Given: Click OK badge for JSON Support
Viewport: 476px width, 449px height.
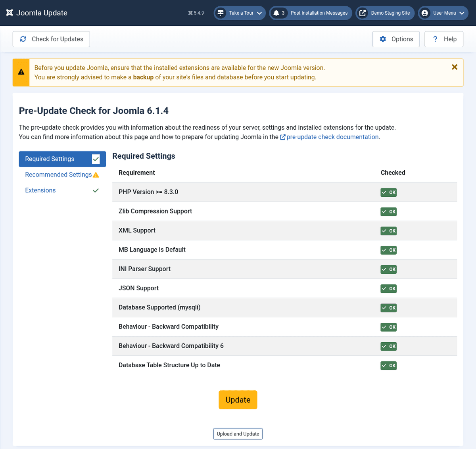Looking at the screenshot, I should coord(389,288).
